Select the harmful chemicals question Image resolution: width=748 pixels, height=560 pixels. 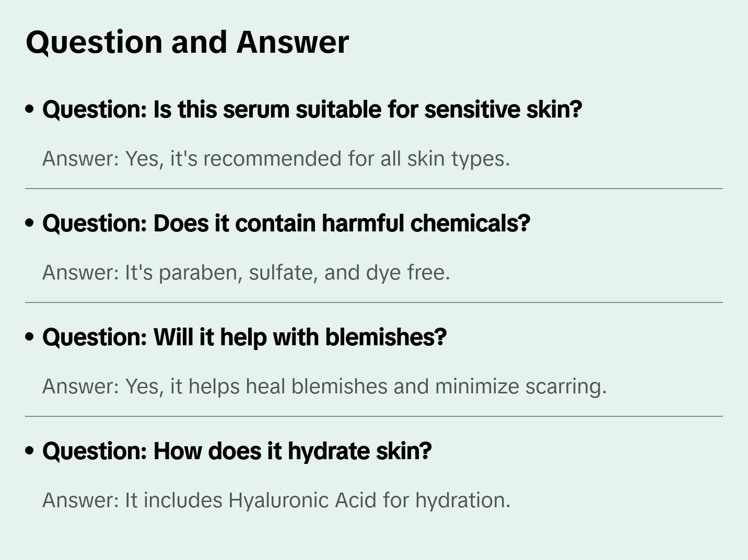286,224
